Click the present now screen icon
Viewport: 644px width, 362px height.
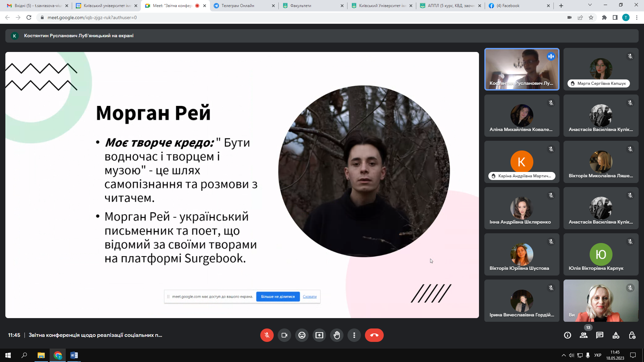coord(319,335)
